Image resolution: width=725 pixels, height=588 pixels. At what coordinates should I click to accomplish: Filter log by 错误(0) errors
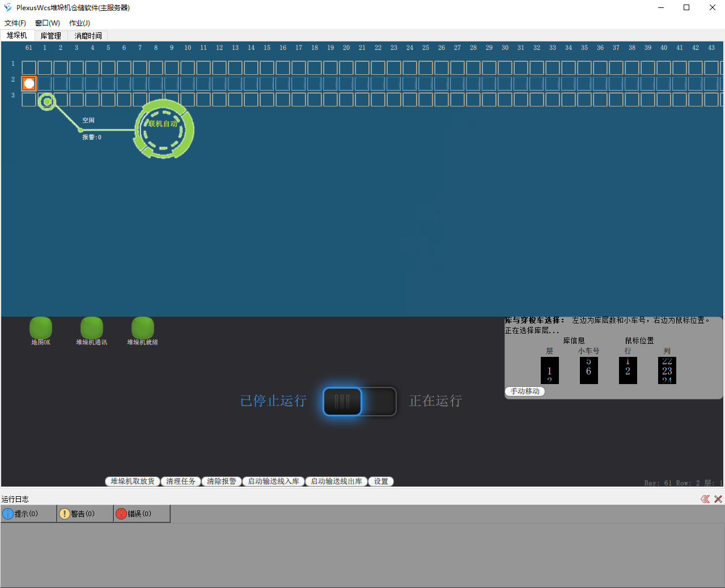(x=142, y=514)
